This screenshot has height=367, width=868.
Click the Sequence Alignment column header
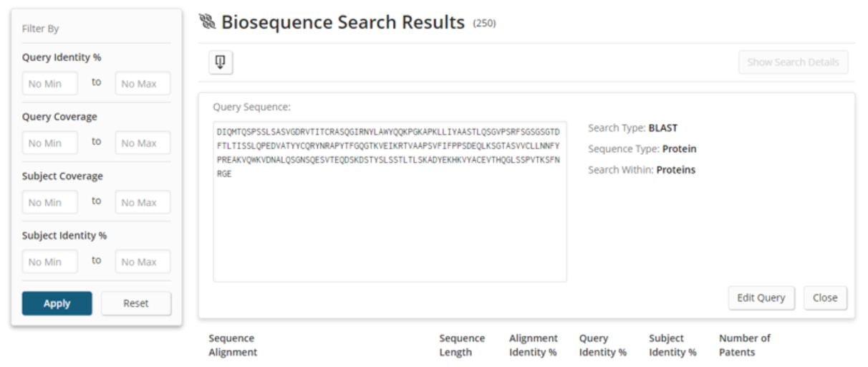point(233,345)
